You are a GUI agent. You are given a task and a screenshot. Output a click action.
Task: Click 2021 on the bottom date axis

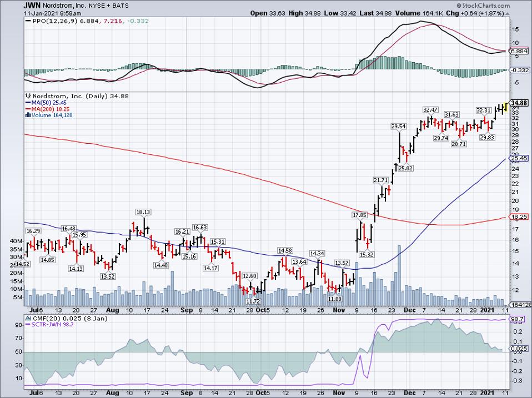(x=487, y=393)
